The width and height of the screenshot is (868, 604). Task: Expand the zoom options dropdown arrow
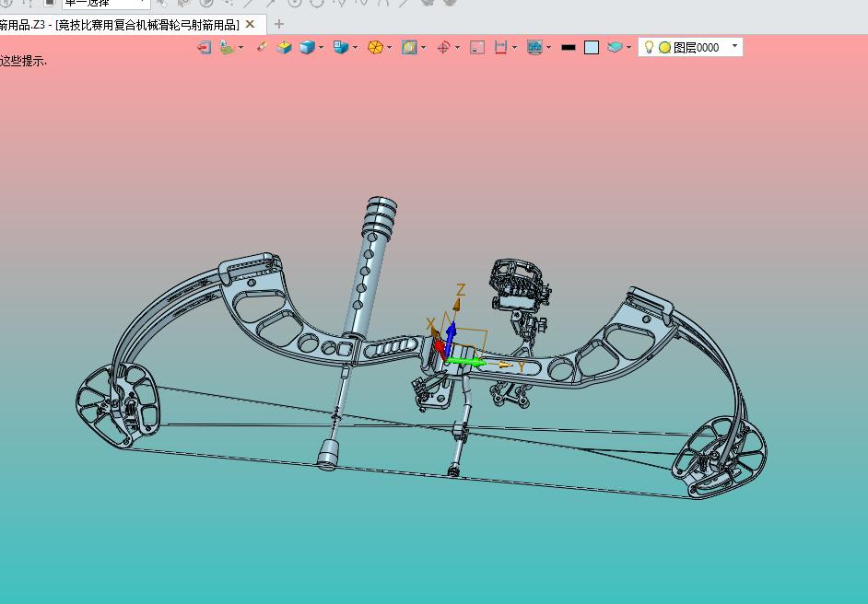(x=424, y=48)
